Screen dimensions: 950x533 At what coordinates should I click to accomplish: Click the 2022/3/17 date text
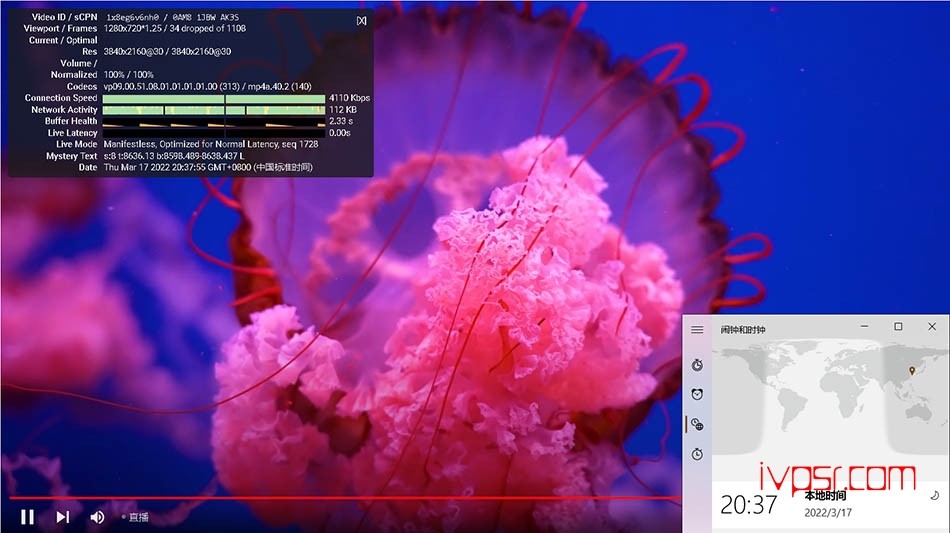828,512
